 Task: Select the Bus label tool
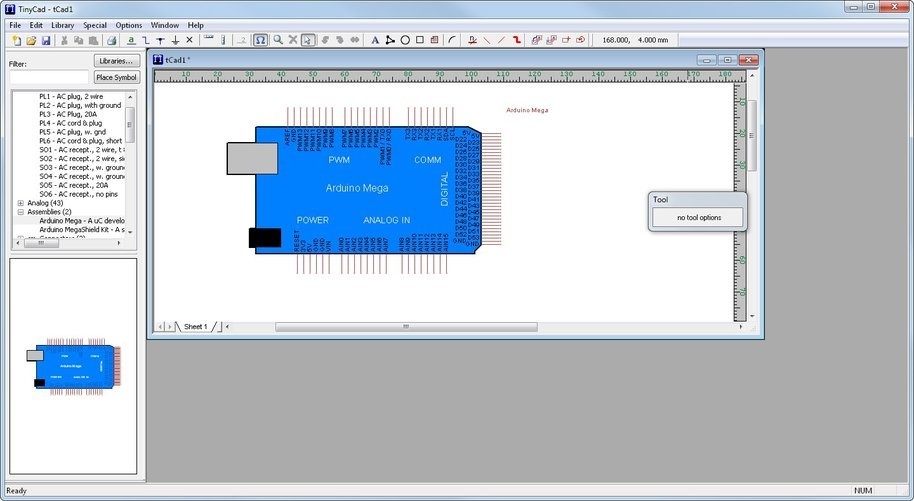(x=472, y=40)
